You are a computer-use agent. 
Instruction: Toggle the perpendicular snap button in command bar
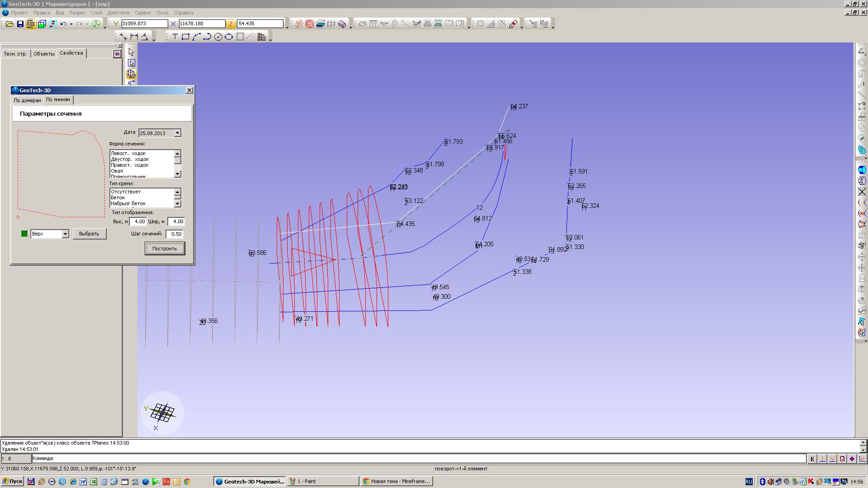(822, 459)
